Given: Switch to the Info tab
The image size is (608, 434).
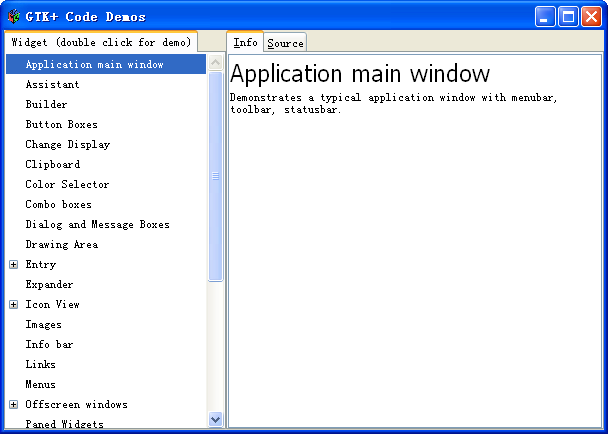Looking at the screenshot, I should [x=245, y=42].
